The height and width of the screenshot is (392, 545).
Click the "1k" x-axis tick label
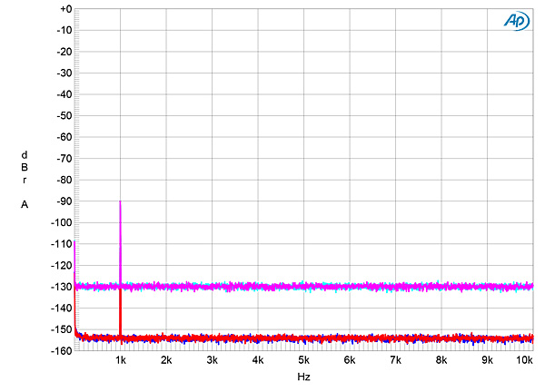[121, 360]
